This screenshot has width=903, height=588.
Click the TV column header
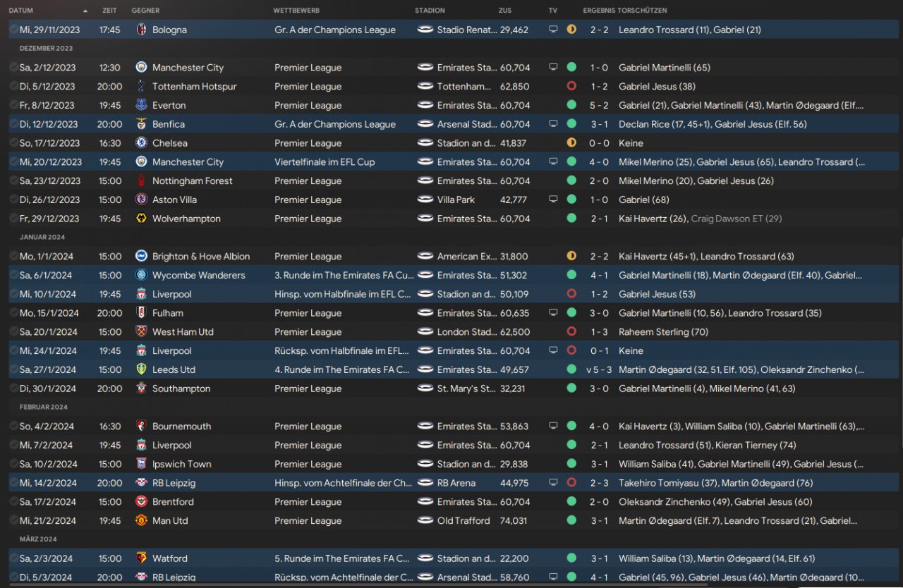coord(553,11)
